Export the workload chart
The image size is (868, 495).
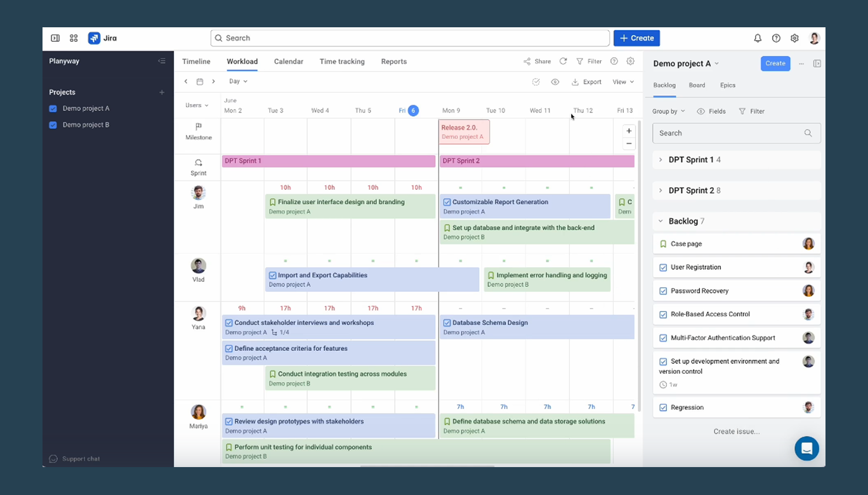coord(586,81)
